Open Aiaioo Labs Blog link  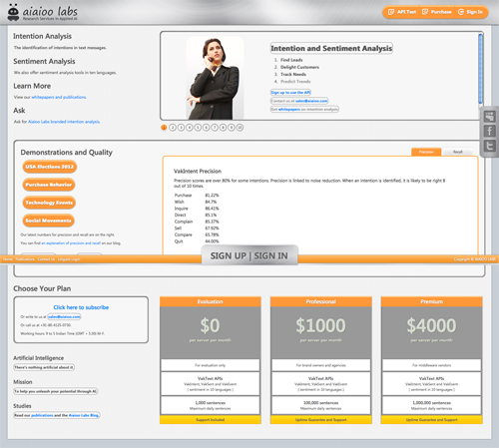(x=84, y=415)
